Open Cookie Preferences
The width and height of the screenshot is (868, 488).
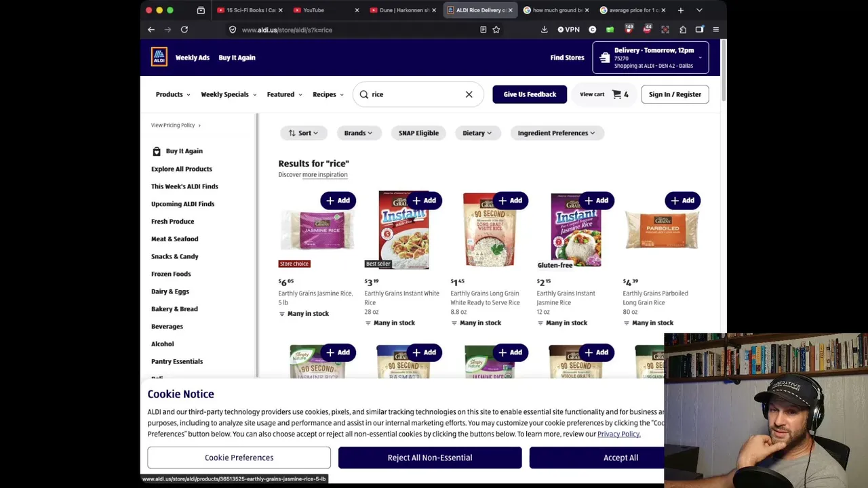[x=239, y=457]
